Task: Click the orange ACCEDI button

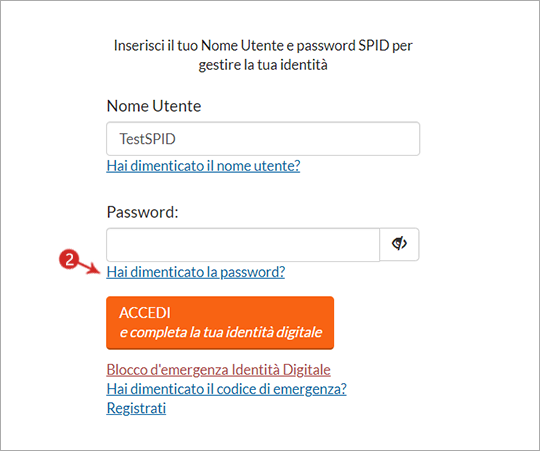Action: point(220,323)
